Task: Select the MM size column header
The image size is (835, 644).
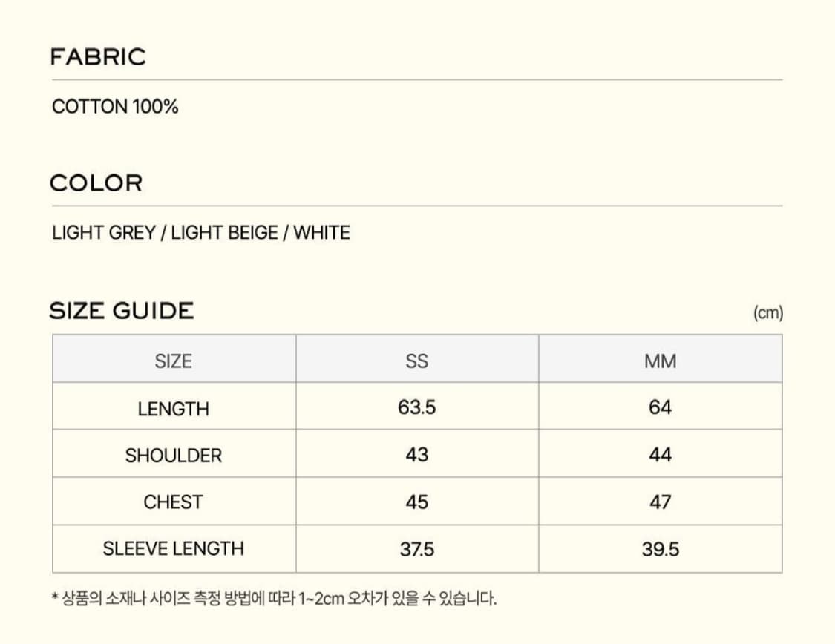Action: coord(660,361)
